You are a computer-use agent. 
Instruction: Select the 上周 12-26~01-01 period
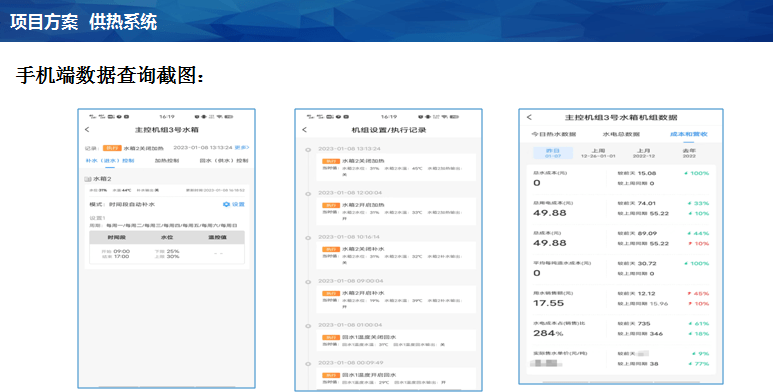click(x=598, y=153)
